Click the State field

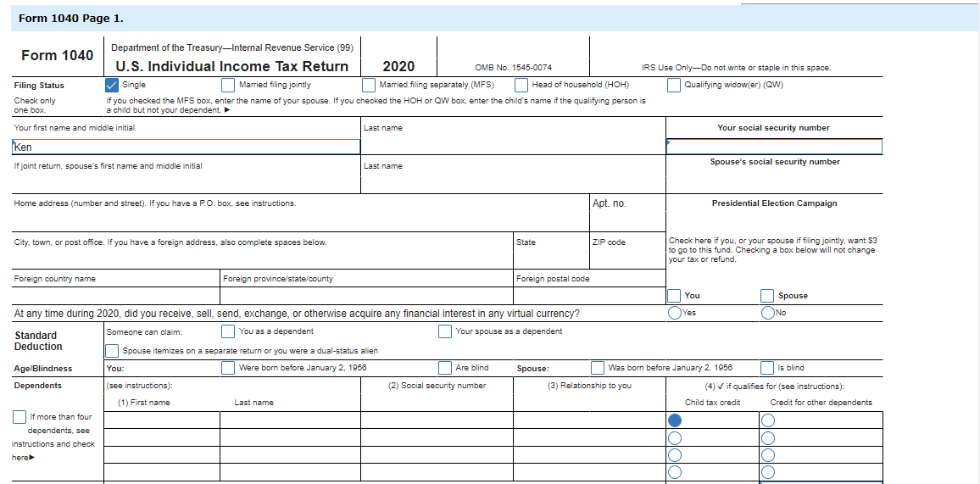[x=551, y=259]
